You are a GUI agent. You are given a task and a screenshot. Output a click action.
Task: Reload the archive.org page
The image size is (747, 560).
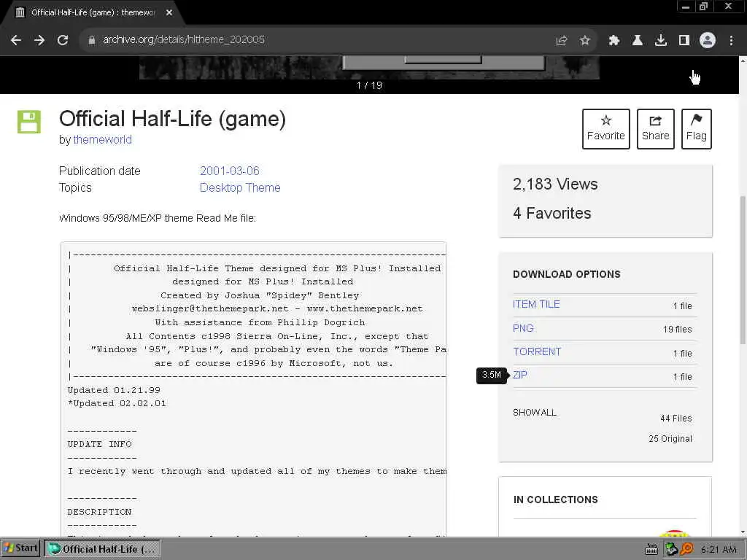tap(63, 40)
